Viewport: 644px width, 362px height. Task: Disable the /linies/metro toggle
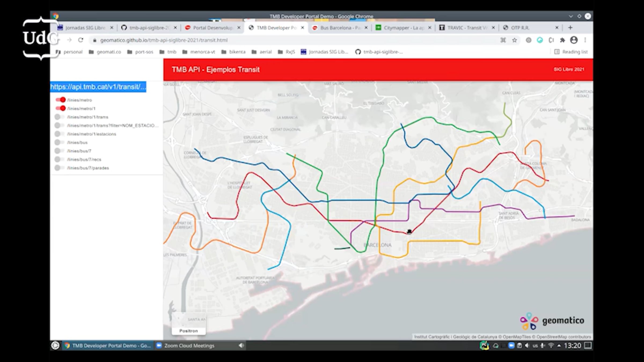pyautogui.click(x=61, y=100)
